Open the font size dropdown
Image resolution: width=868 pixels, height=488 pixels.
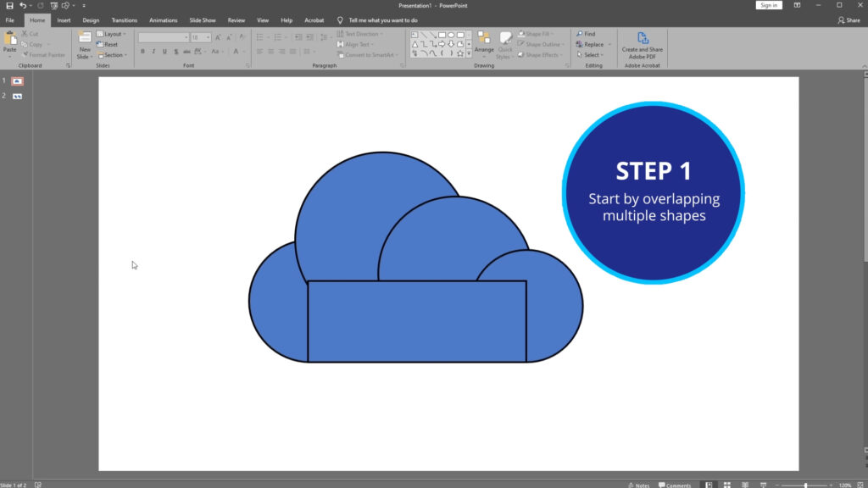click(206, 36)
